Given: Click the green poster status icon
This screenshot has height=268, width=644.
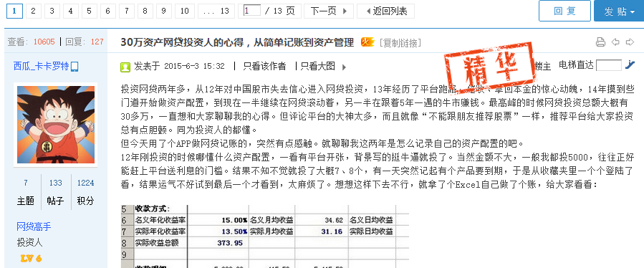Looking at the screenshot, I should click(125, 67).
